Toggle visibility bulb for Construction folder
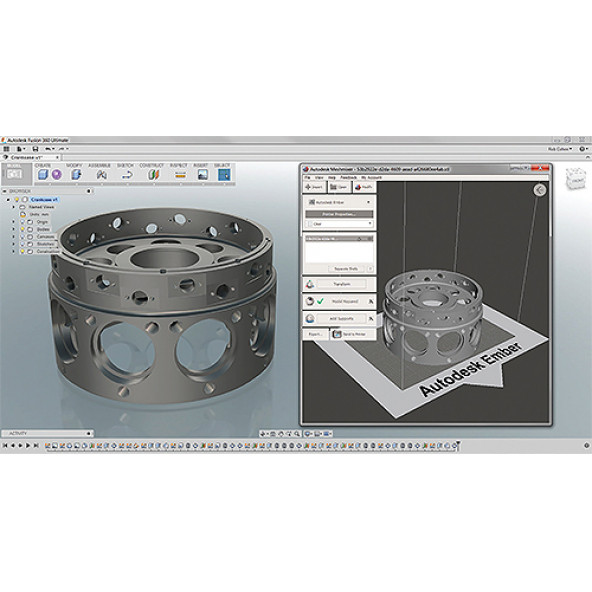Image resolution: width=592 pixels, height=592 pixels. [22, 251]
